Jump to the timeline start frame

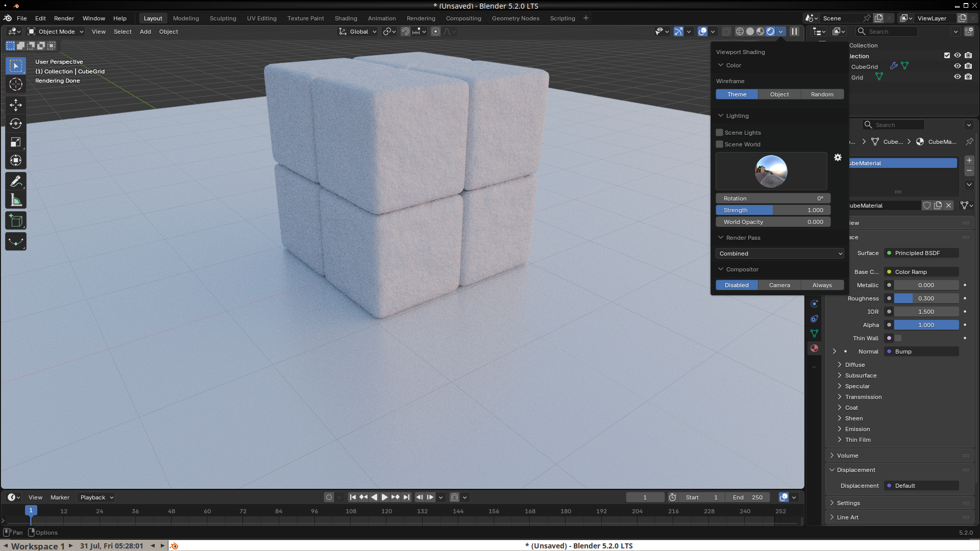[353, 497]
